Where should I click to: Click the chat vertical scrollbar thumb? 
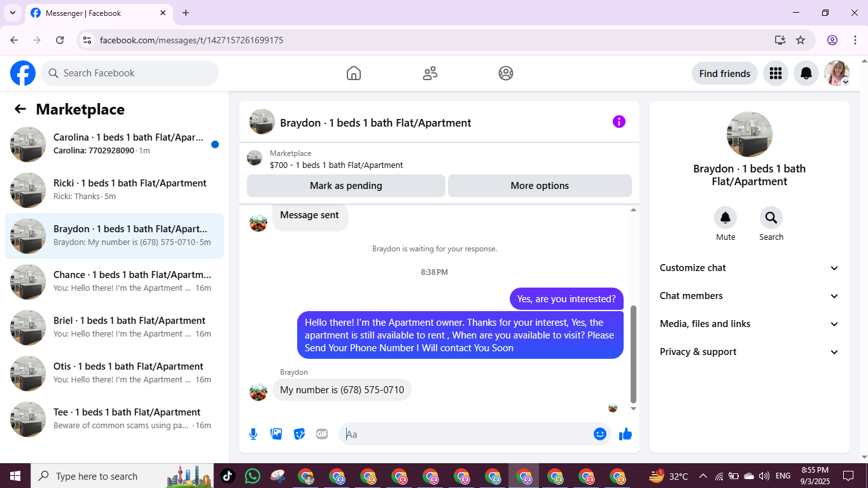(633, 354)
